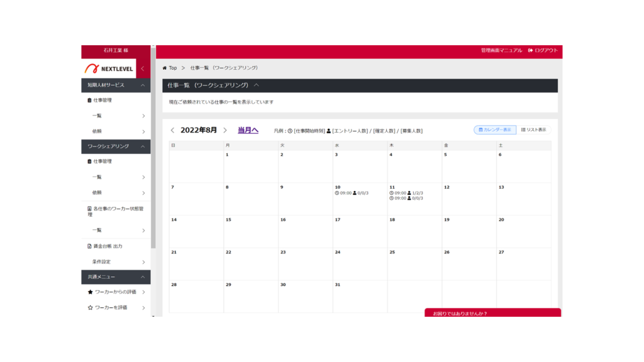Open the August 10 job 09:00 0/0/3

tap(352, 193)
